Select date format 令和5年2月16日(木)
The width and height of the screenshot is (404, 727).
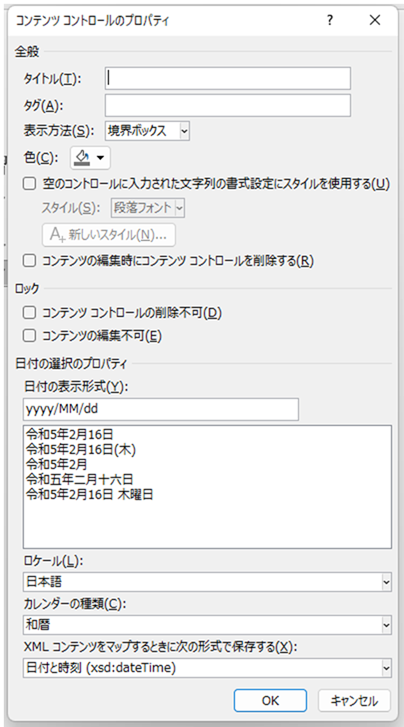coord(81,449)
